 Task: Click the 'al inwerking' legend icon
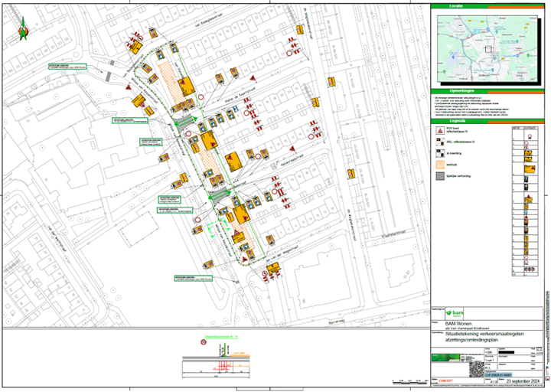click(439, 152)
